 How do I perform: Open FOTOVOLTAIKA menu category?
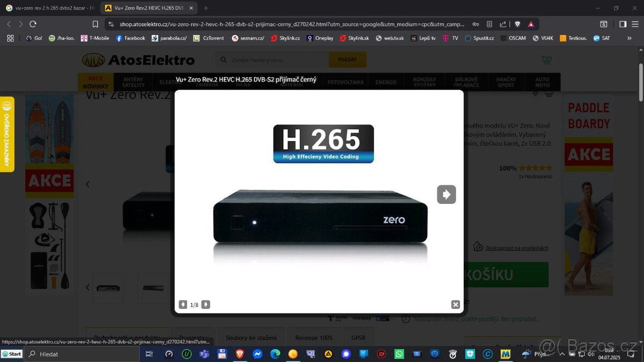[346, 82]
